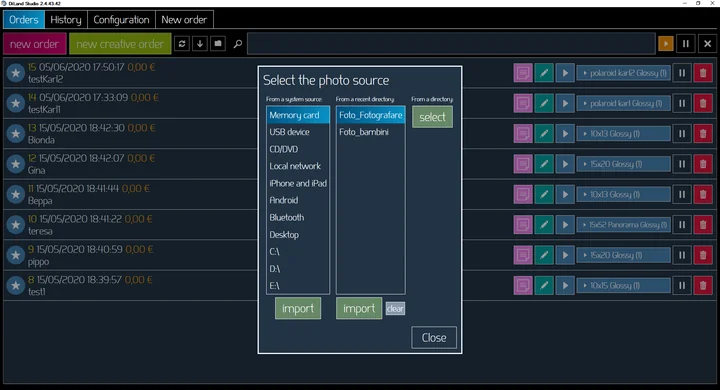Click the folder icon in the toolbar
Image resolution: width=720 pixels, height=390 pixels.
(218, 44)
